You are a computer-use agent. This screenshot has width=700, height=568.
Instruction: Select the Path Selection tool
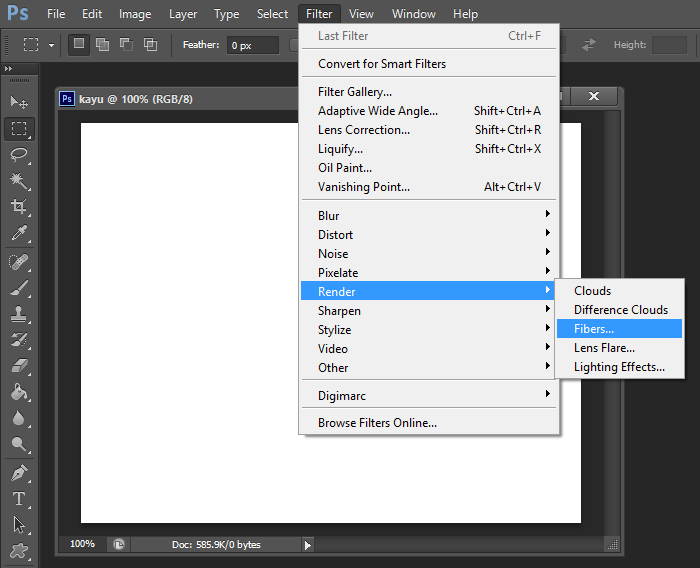pyautogui.click(x=19, y=525)
